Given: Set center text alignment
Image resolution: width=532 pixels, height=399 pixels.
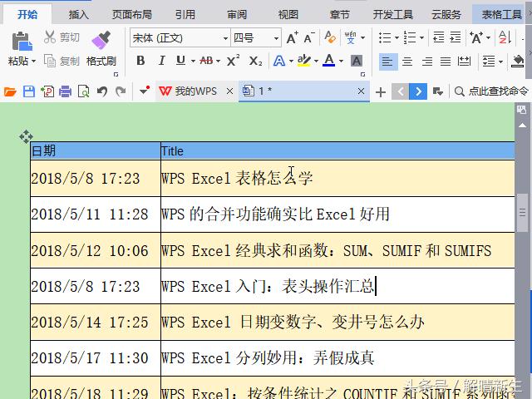Looking at the screenshot, I should 407,62.
